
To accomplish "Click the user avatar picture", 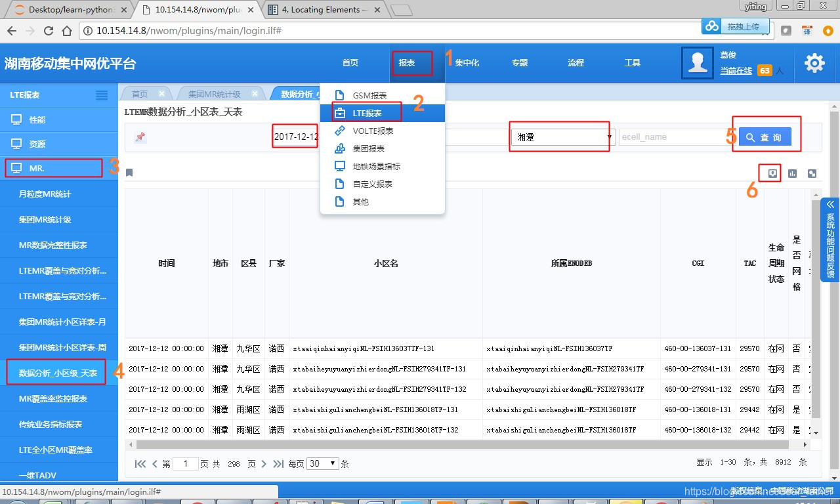I will (x=697, y=63).
